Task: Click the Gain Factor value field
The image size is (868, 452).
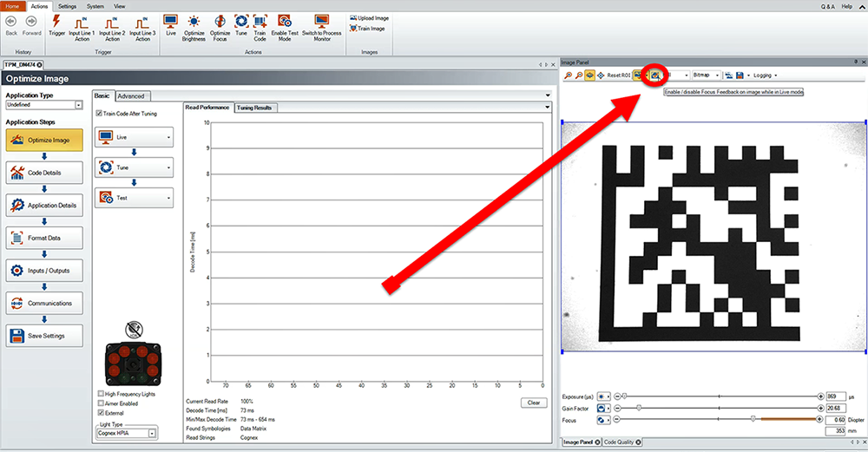Action: click(836, 407)
